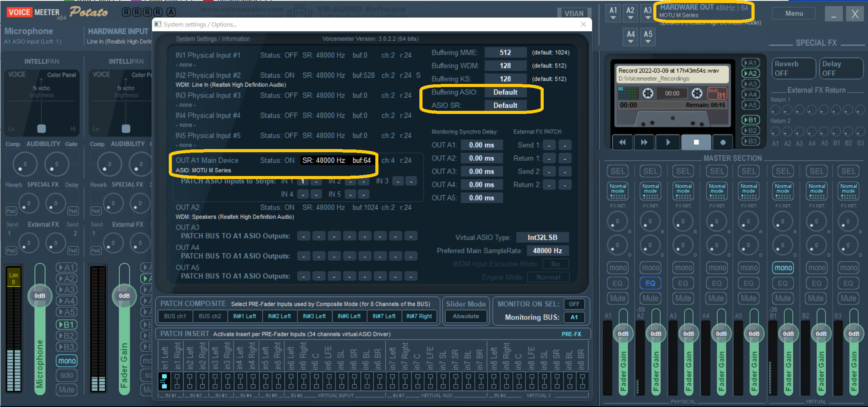The image size is (868, 407).
Task: Click the Microphone strip fader knob
Action: coord(40,296)
